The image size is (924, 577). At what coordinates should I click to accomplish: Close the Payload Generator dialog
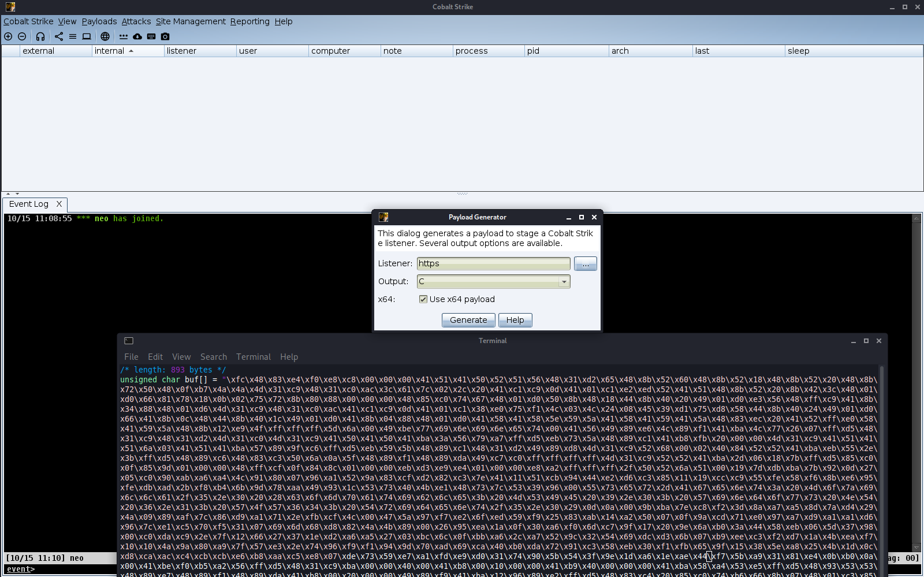pyautogui.click(x=594, y=217)
